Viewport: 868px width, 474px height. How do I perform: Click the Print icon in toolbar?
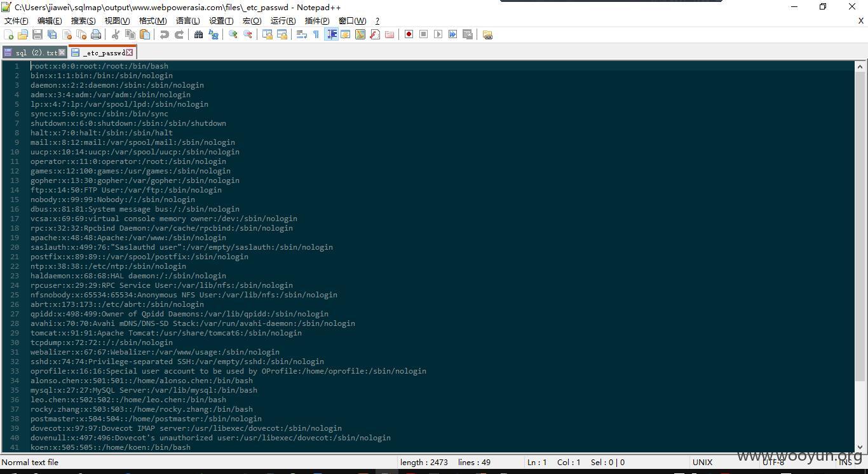(96, 34)
